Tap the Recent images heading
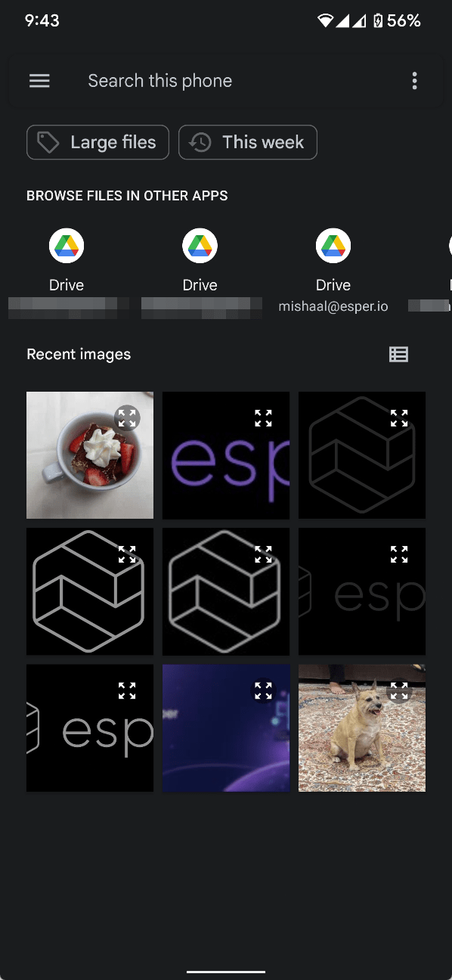452x980 pixels. [79, 354]
